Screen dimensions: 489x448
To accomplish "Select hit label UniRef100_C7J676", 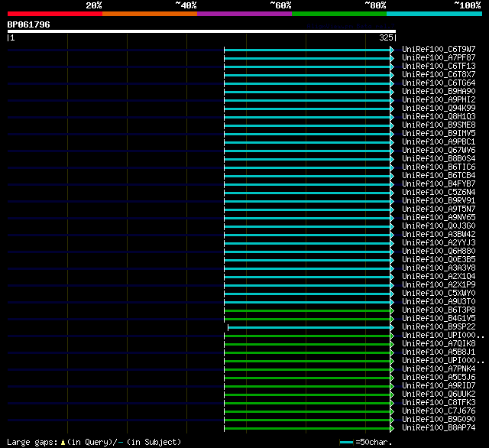I will [x=439, y=411].
